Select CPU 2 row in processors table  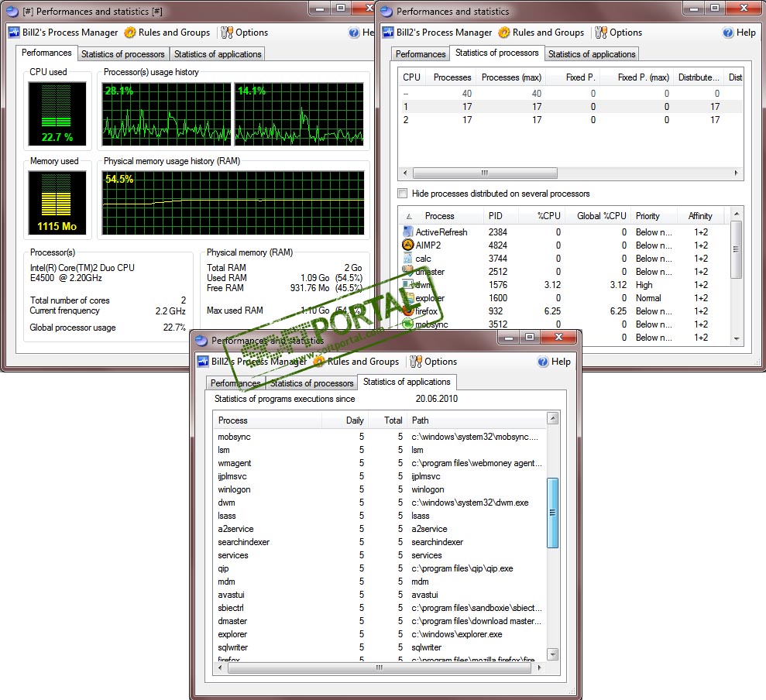[571, 120]
